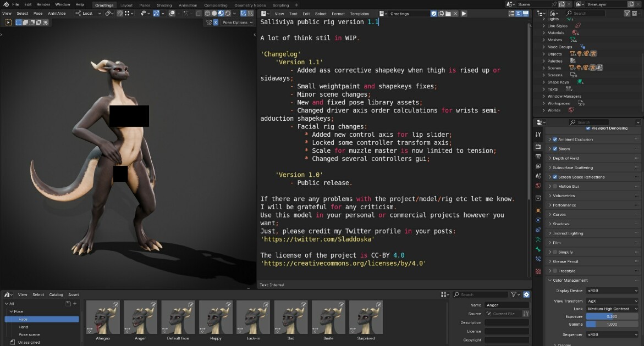Run the script with the play icon
644x346 pixels.
click(464, 14)
